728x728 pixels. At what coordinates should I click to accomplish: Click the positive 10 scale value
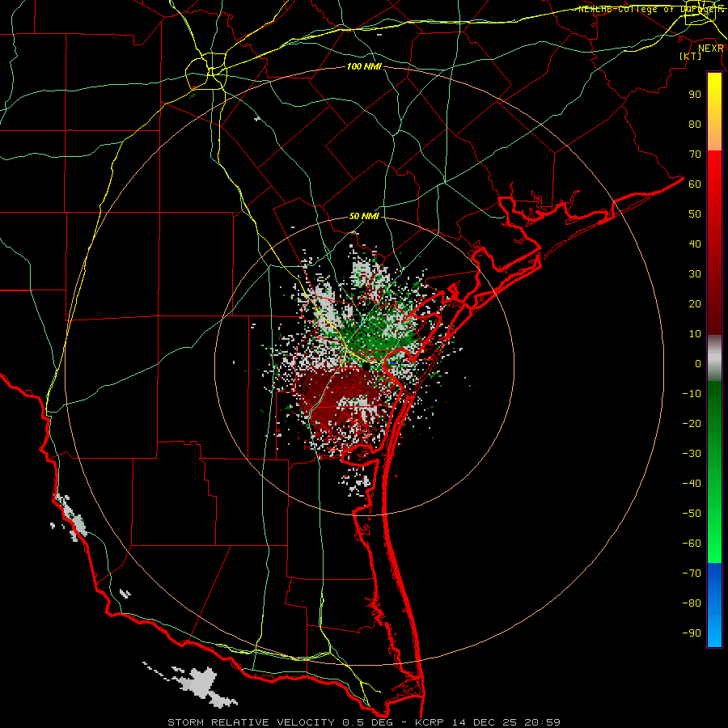click(x=695, y=334)
